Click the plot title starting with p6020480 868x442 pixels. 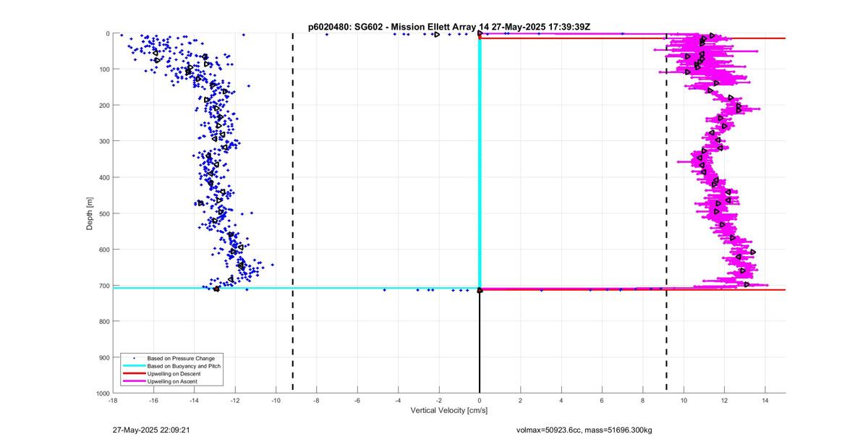[449, 26]
